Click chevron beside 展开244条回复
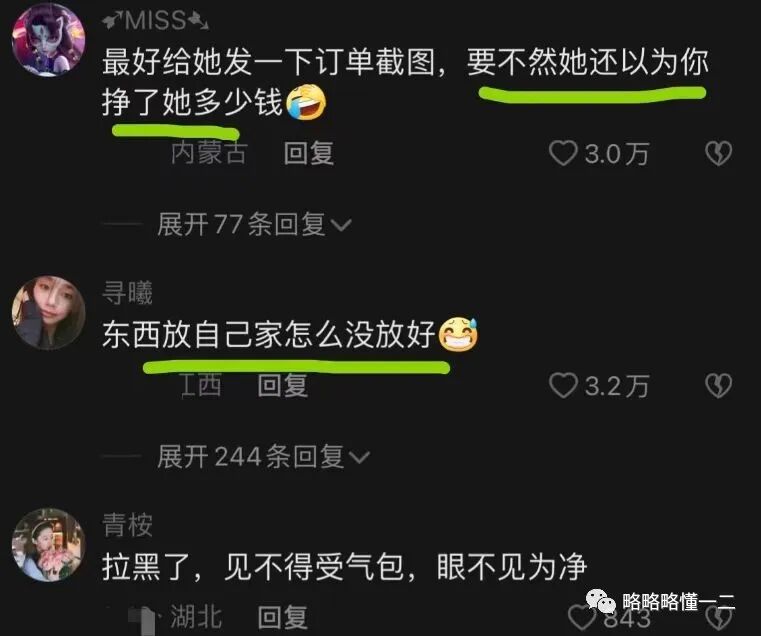Viewport: 761px width, 636px height. coord(360,457)
